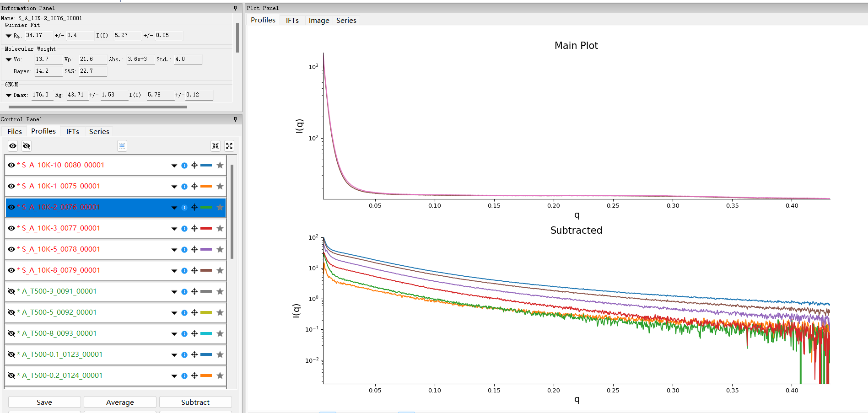The width and height of the screenshot is (868, 413).
Task: Hide all profiles using the crossed-eye icon
Action: [27, 146]
